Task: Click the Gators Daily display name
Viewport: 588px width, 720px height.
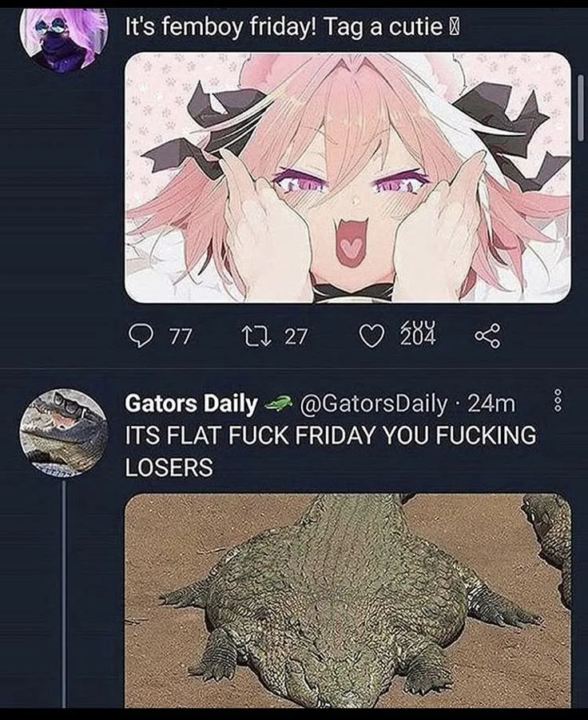Action: [x=191, y=404]
